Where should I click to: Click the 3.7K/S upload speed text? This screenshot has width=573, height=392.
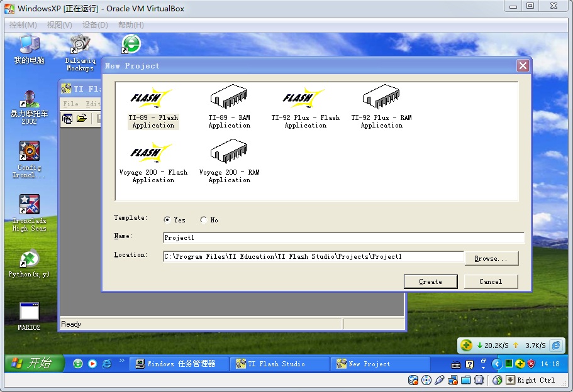click(535, 346)
